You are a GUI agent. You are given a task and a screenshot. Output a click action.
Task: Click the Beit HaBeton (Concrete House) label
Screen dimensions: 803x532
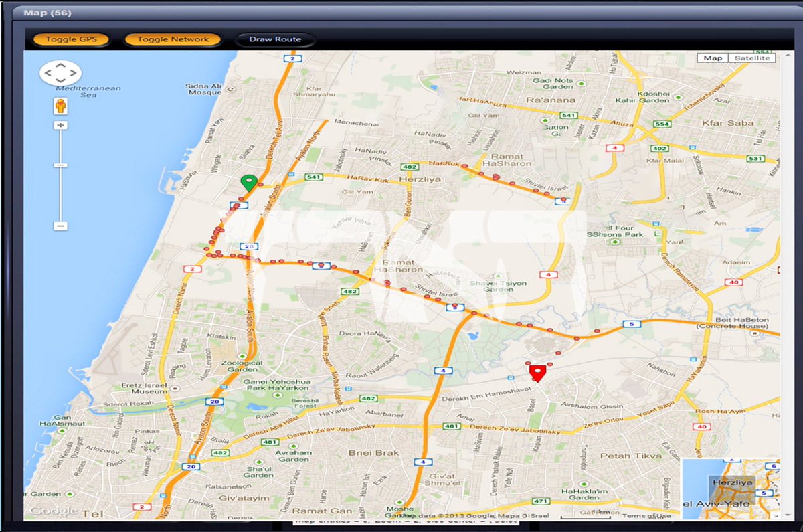coord(731,323)
